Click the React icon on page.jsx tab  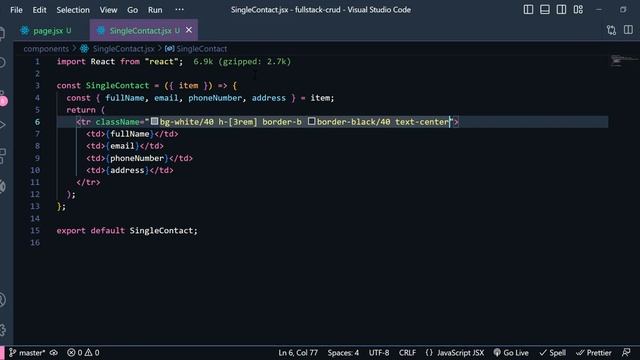(x=24, y=30)
